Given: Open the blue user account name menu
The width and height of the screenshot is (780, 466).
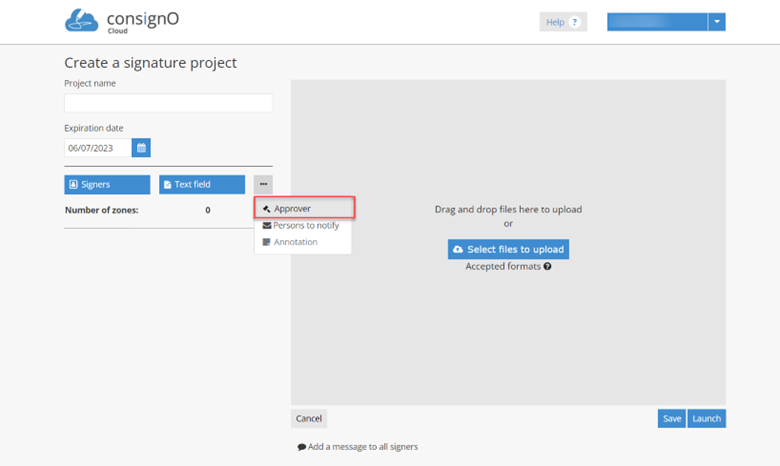Looking at the screenshot, I should click(x=657, y=22).
